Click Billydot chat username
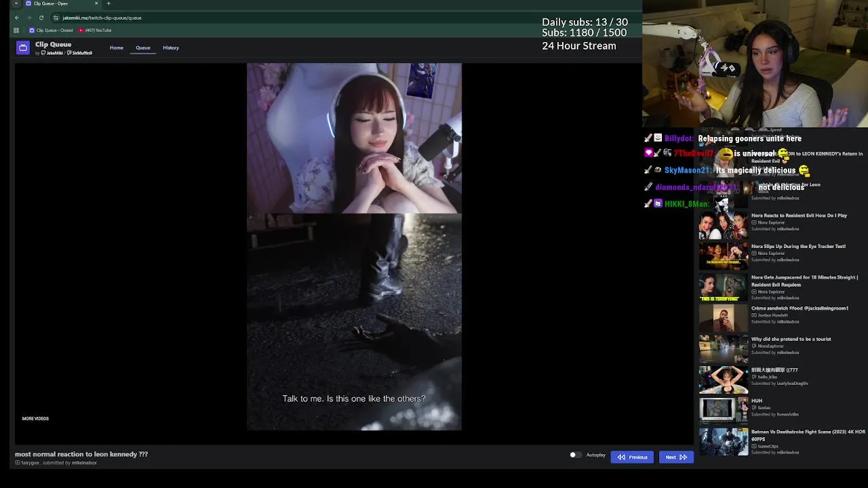868x488 pixels. click(679, 138)
